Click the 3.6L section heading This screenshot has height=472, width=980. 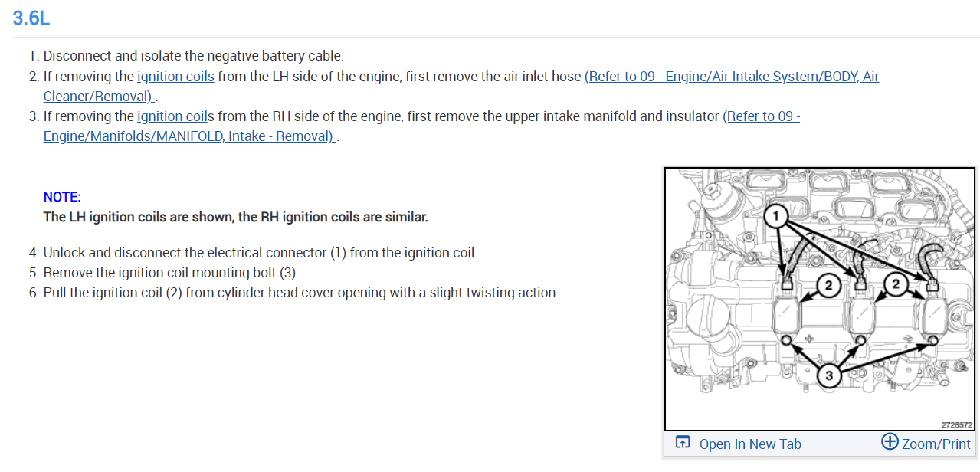pos(31,18)
